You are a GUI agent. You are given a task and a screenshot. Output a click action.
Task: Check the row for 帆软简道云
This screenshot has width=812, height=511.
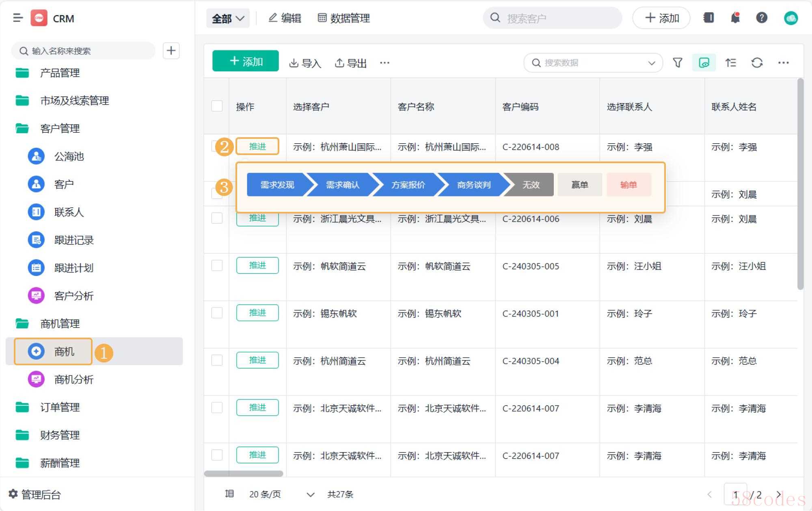[217, 266]
